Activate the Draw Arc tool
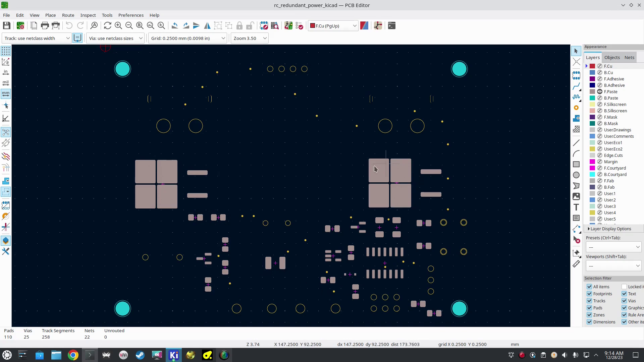 [x=577, y=153]
